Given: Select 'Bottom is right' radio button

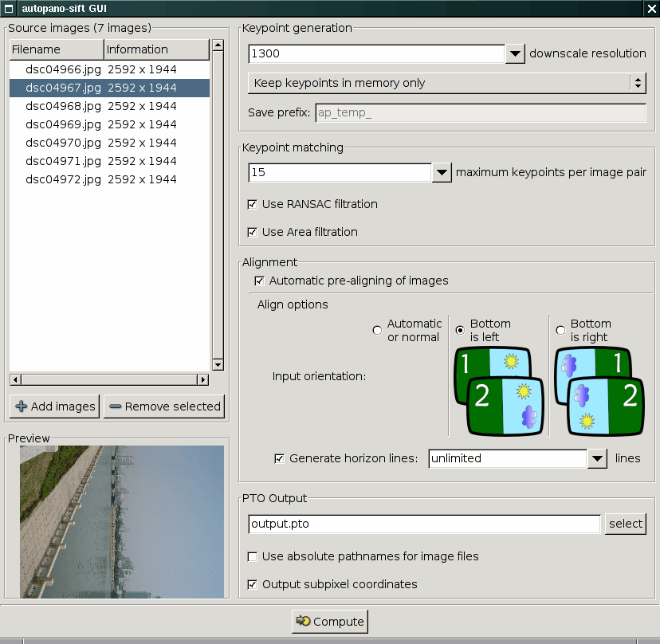Looking at the screenshot, I should (560, 331).
